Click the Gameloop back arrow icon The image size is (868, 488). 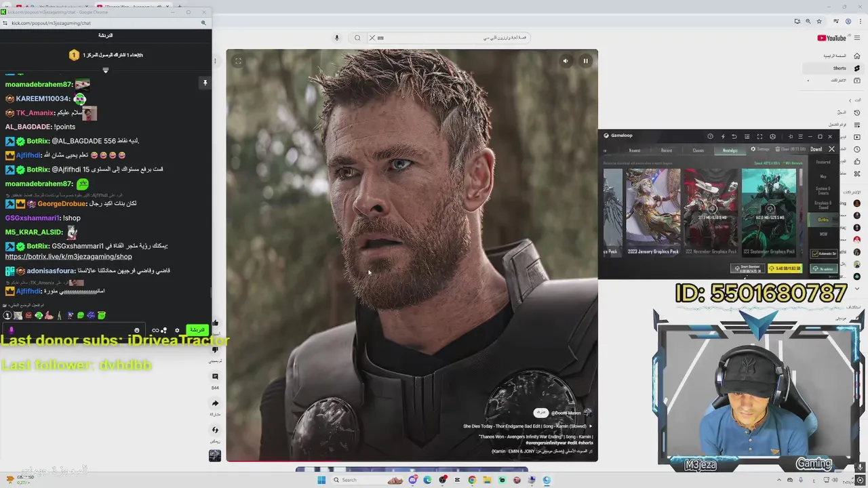point(734,136)
